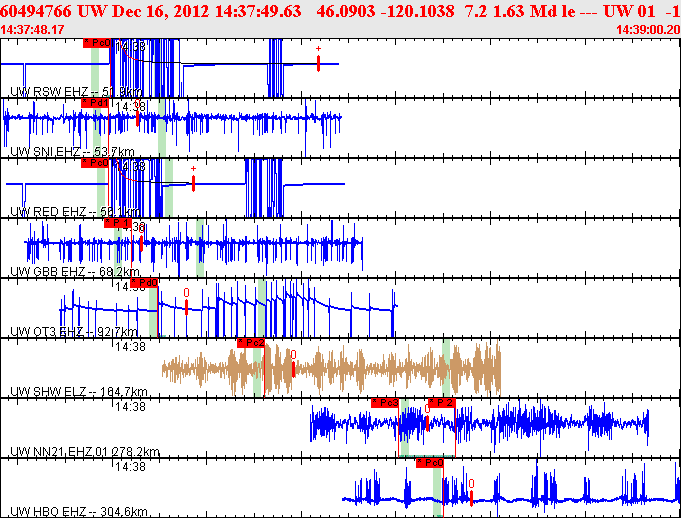Click the 14:38 time label on SNI trace
Screen dimensions: 681x518
tap(130, 106)
